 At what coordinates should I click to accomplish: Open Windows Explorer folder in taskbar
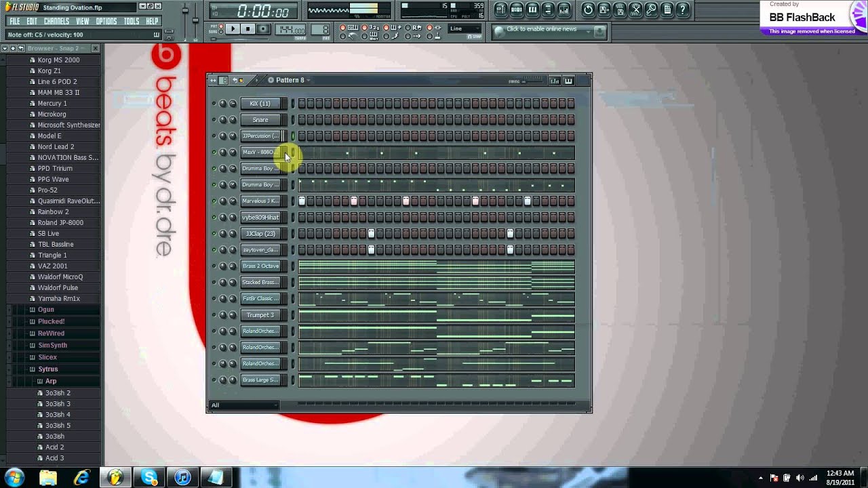point(48,477)
